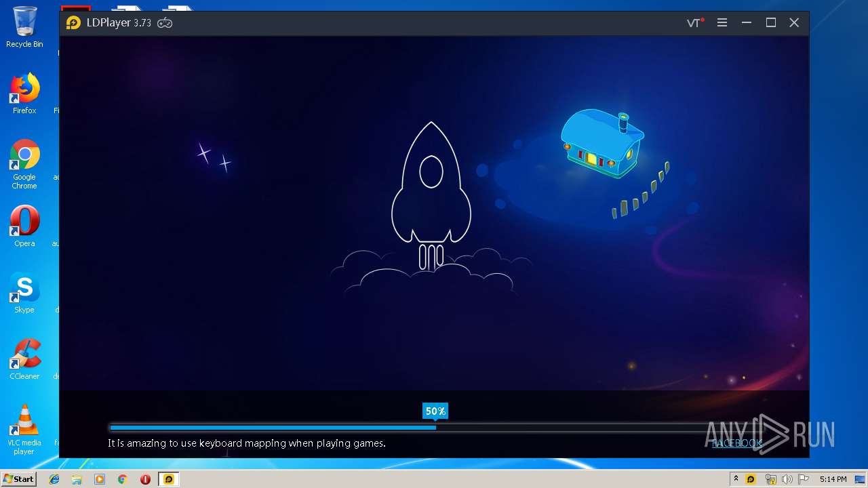Open the Windows Start menu

click(x=18, y=479)
